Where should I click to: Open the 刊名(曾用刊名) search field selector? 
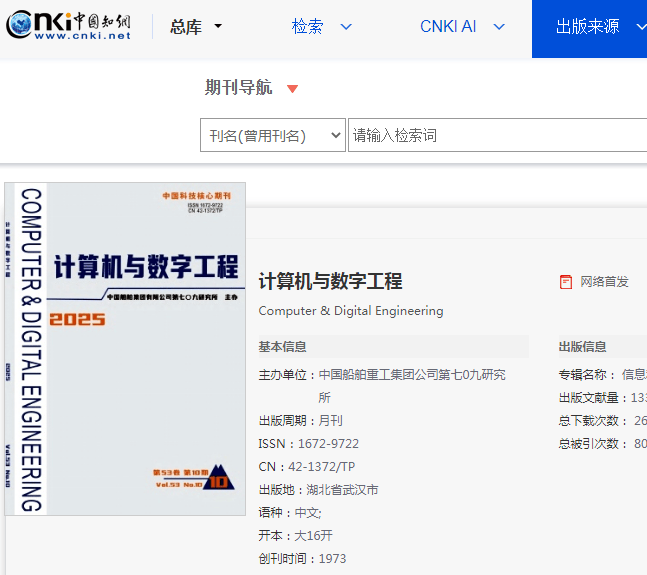click(x=272, y=136)
